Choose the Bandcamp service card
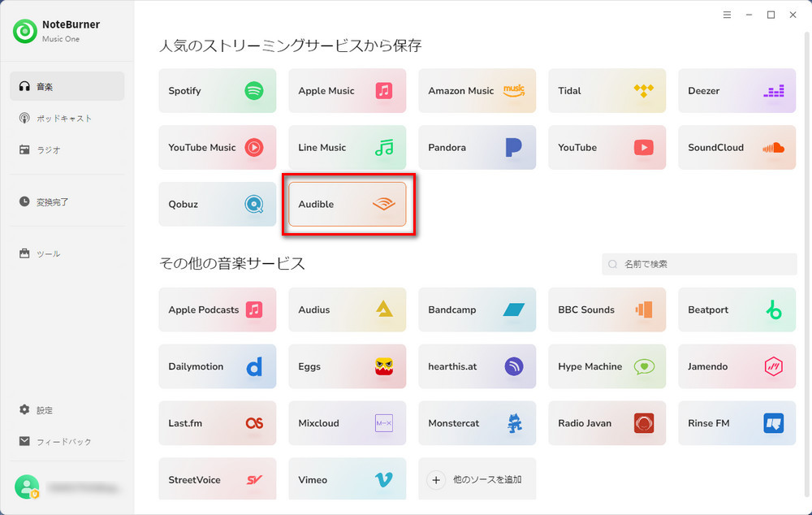The image size is (812, 515). click(x=477, y=309)
